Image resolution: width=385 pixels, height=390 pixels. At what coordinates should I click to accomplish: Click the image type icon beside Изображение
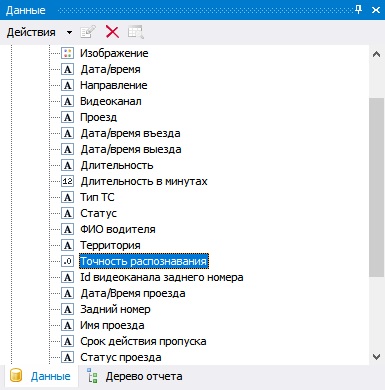click(x=67, y=53)
